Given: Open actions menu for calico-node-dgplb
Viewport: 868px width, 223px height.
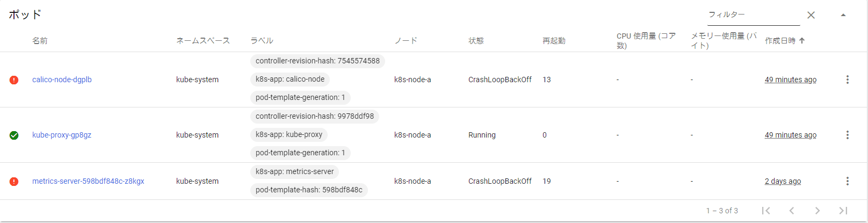Looking at the screenshot, I should tap(848, 80).
